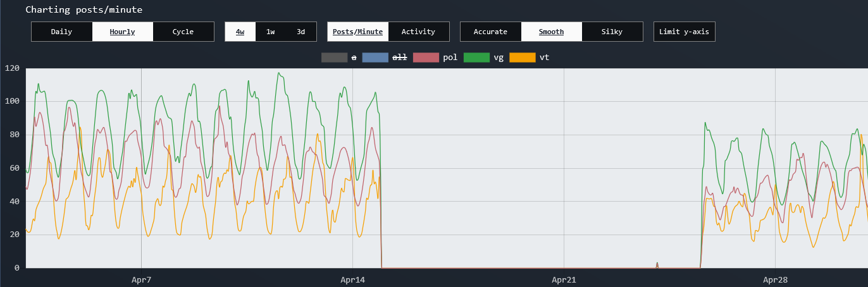The image size is (868, 287).
Task: Select Accurate smoothing mode
Action: 491,32
